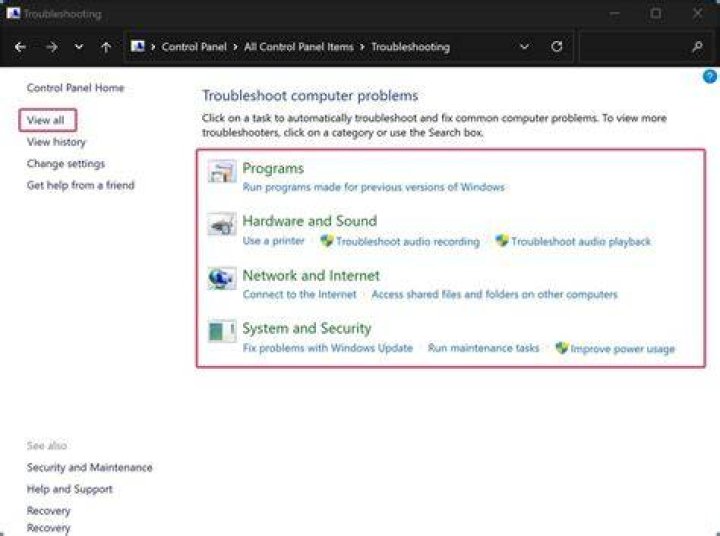Open the Network and Internet heading

click(x=311, y=276)
